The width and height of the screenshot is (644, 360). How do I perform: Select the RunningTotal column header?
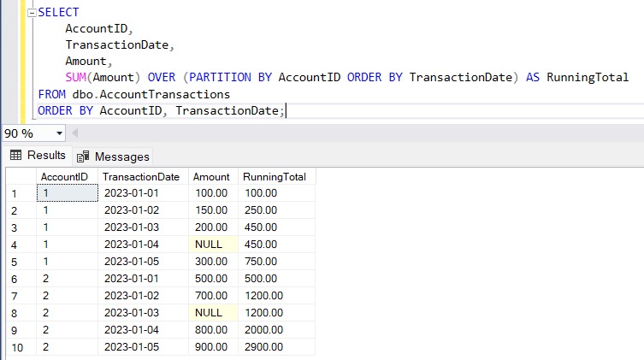[276, 176]
